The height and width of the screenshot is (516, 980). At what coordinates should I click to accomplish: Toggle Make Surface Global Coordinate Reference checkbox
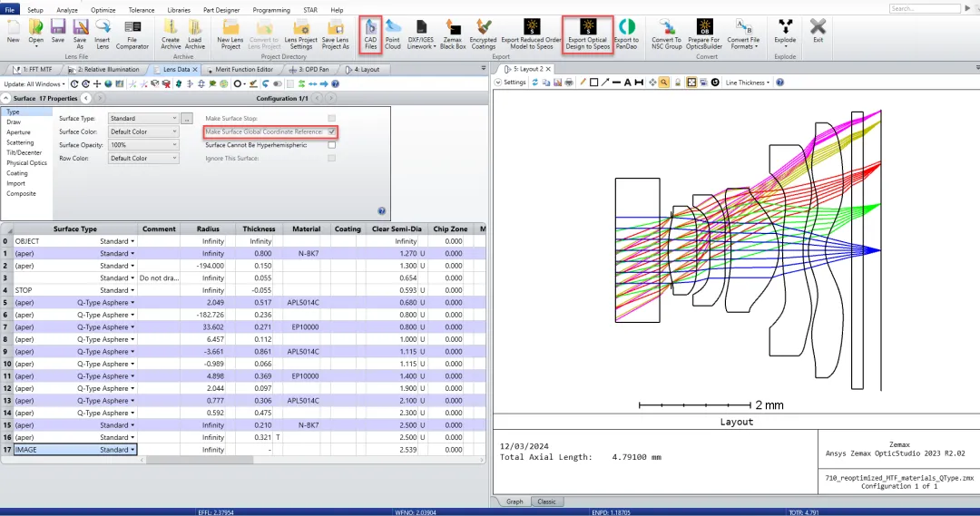click(332, 131)
